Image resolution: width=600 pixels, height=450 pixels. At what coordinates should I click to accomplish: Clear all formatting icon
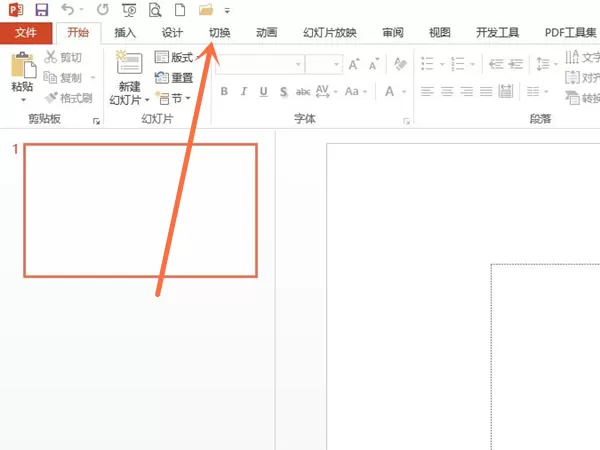400,64
